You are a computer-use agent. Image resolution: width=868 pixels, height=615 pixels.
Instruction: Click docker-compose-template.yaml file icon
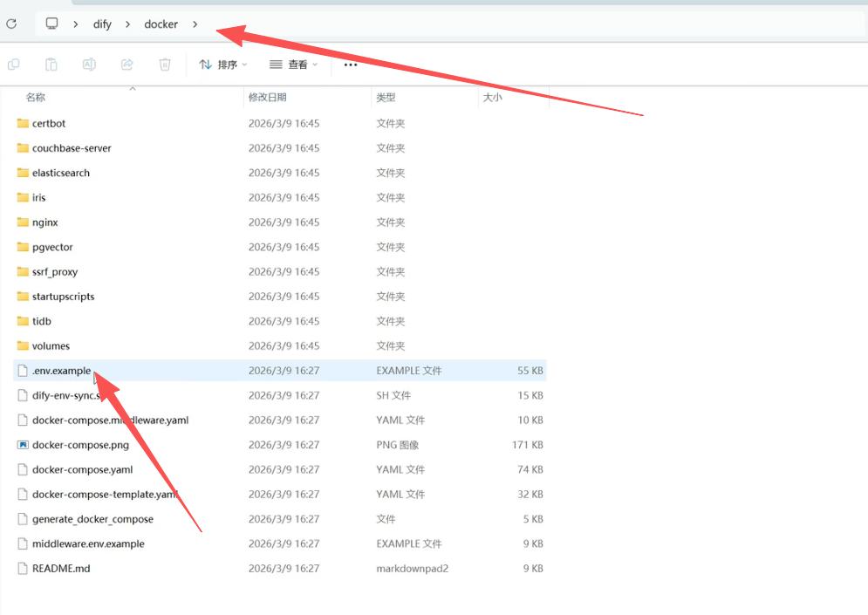23,495
